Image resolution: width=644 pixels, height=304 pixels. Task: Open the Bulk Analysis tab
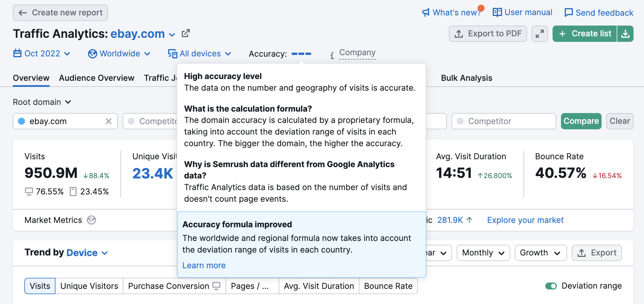coord(466,78)
